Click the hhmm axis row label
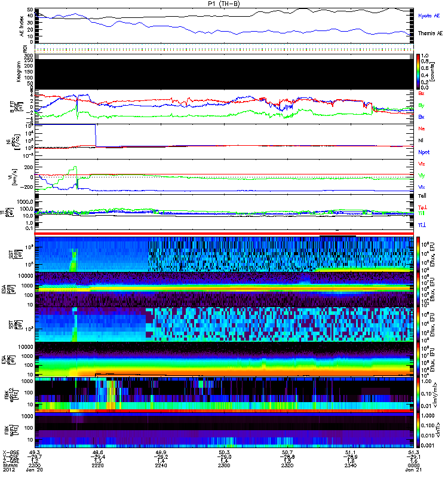This screenshot has height=478, width=448. point(10,465)
